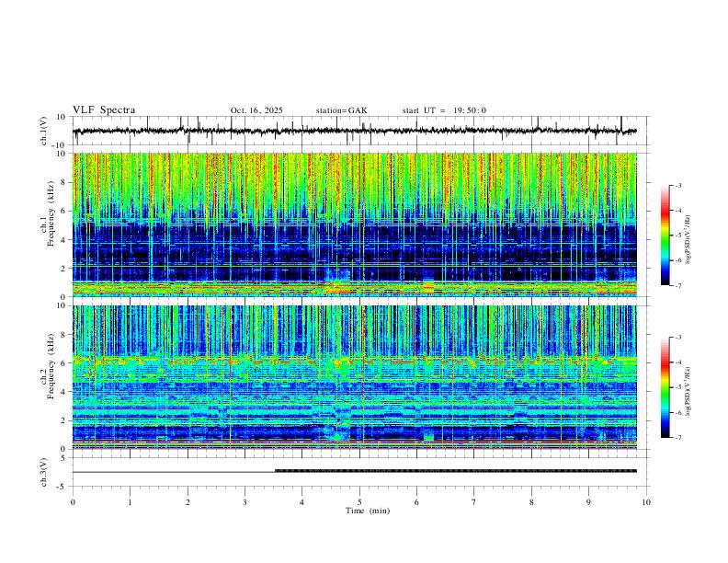
Task: Click the ch.1 "Frequency (kHz)" axis label
Action: click(x=51, y=213)
